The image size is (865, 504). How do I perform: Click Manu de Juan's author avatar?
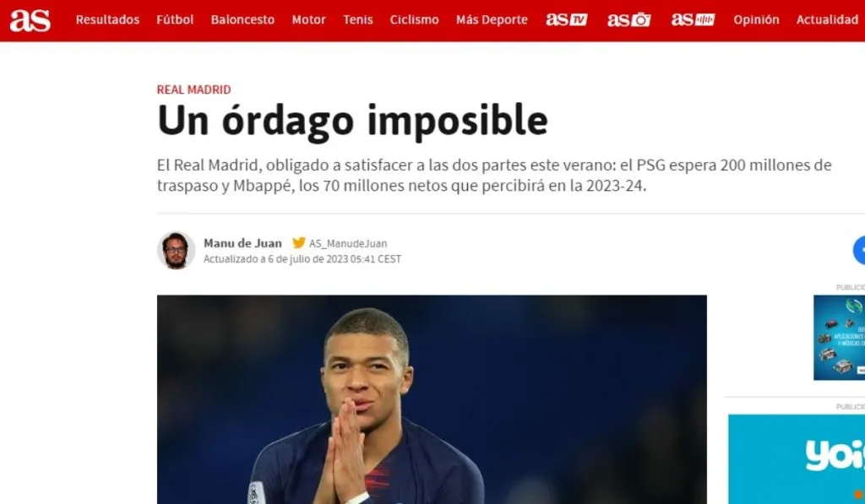click(x=176, y=251)
